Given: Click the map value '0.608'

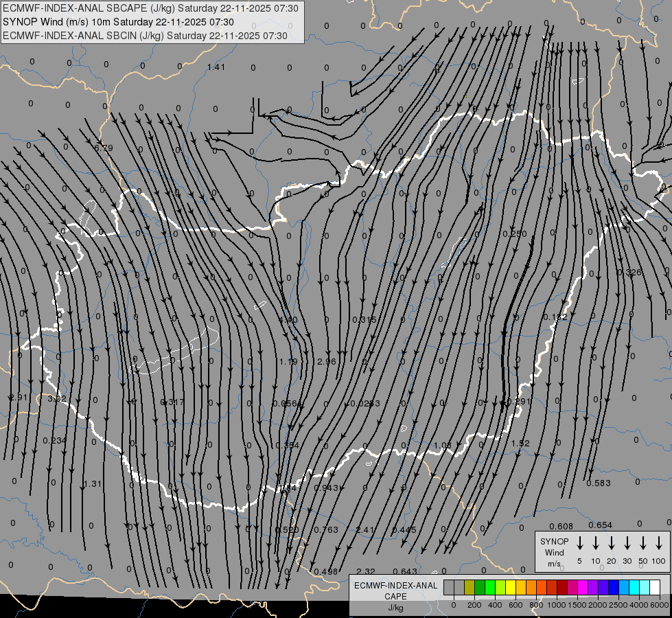Looking at the screenshot, I should pyautogui.click(x=561, y=526).
